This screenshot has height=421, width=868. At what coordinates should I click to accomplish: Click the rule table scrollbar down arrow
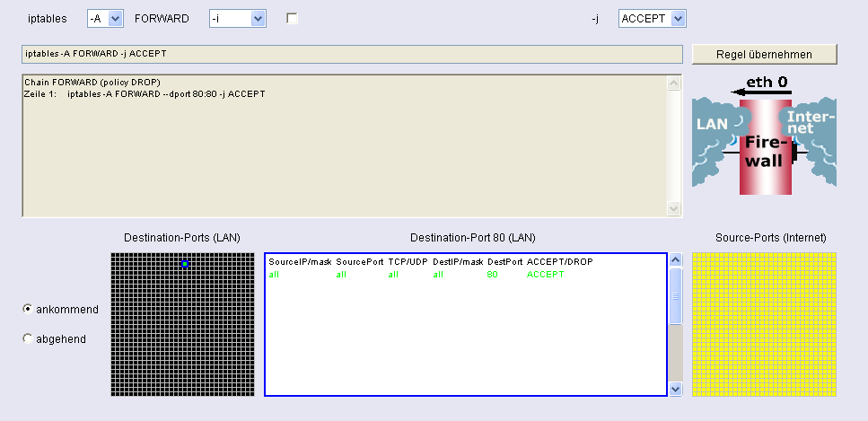[x=675, y=389]
